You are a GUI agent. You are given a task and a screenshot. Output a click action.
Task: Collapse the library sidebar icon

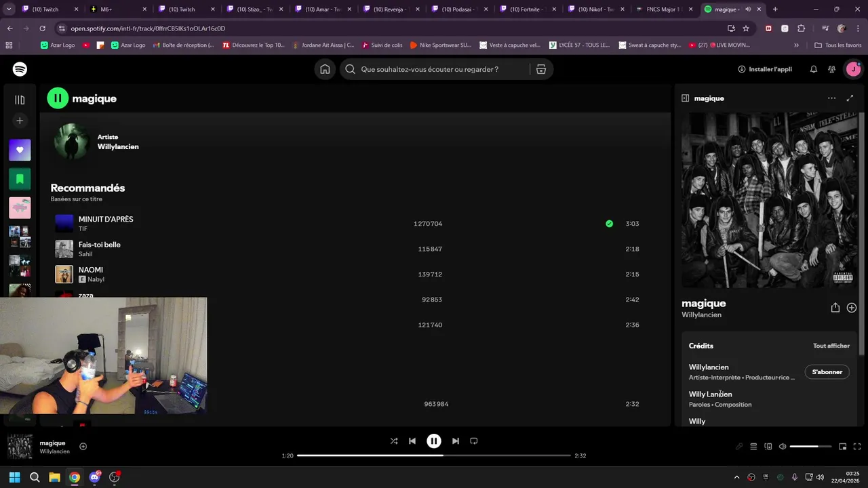tap(20, 100)
